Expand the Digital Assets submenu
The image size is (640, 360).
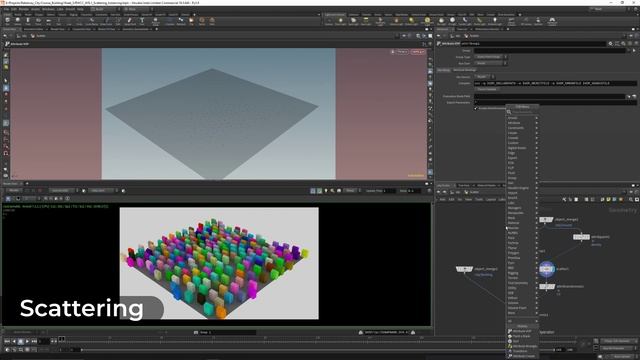[x=522, y=148]
